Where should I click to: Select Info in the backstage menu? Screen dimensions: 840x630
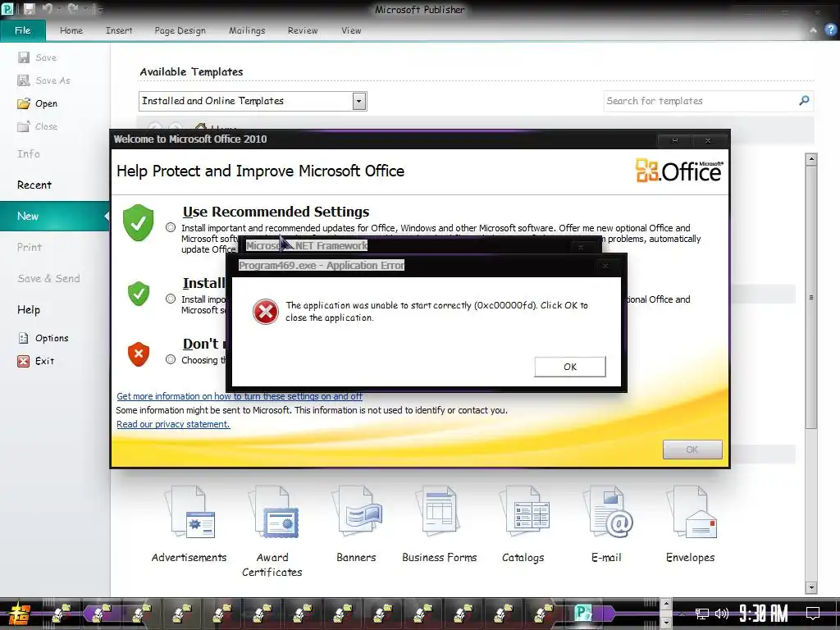(29, 153)
